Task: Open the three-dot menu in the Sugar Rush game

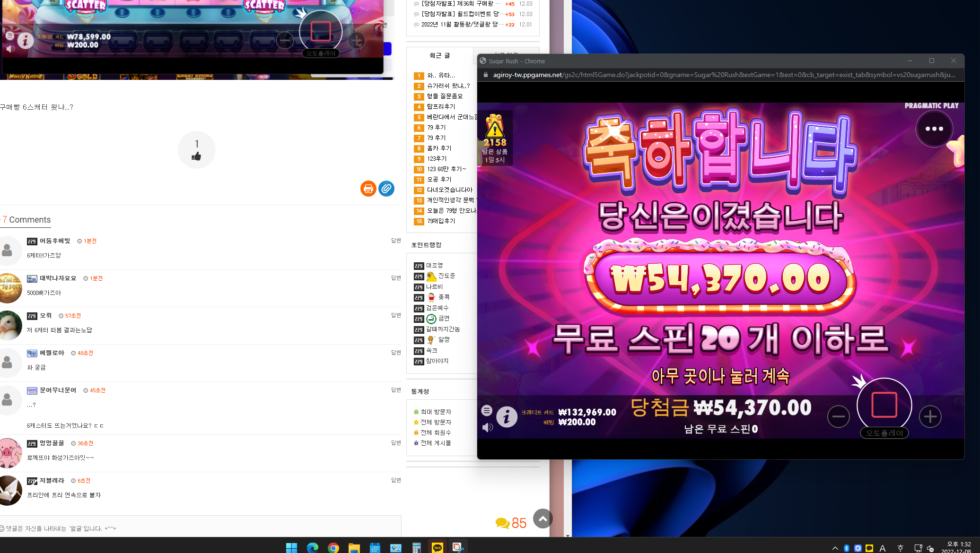Action: tap(934, 129)
